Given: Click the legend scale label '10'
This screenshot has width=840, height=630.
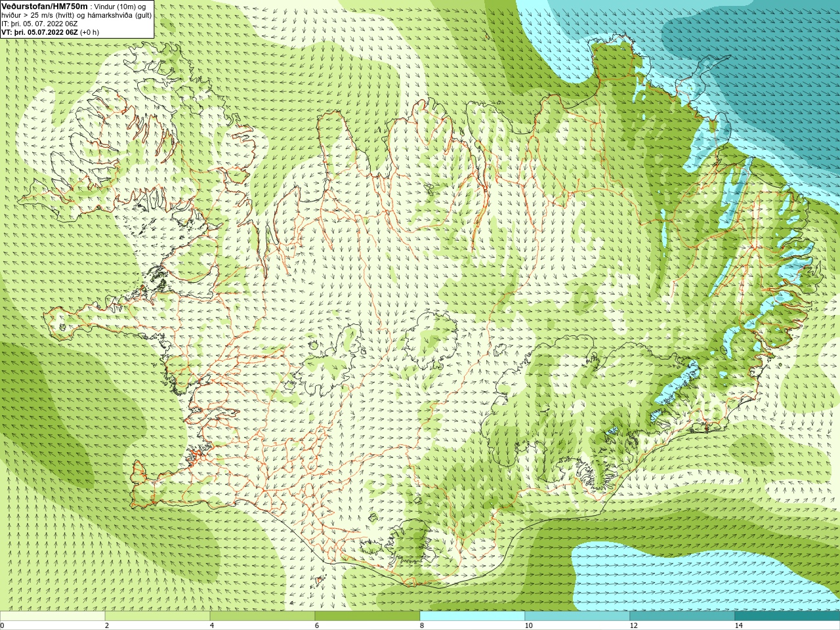Looking at the screenshot, I should point(528,625).
